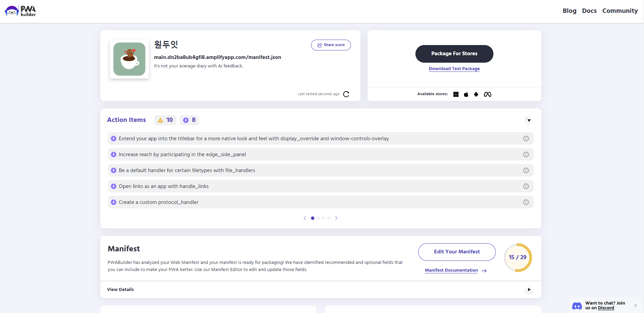Open Manifest Documentation link
This screenshot has height=313, width=644.
coord(451,270)
